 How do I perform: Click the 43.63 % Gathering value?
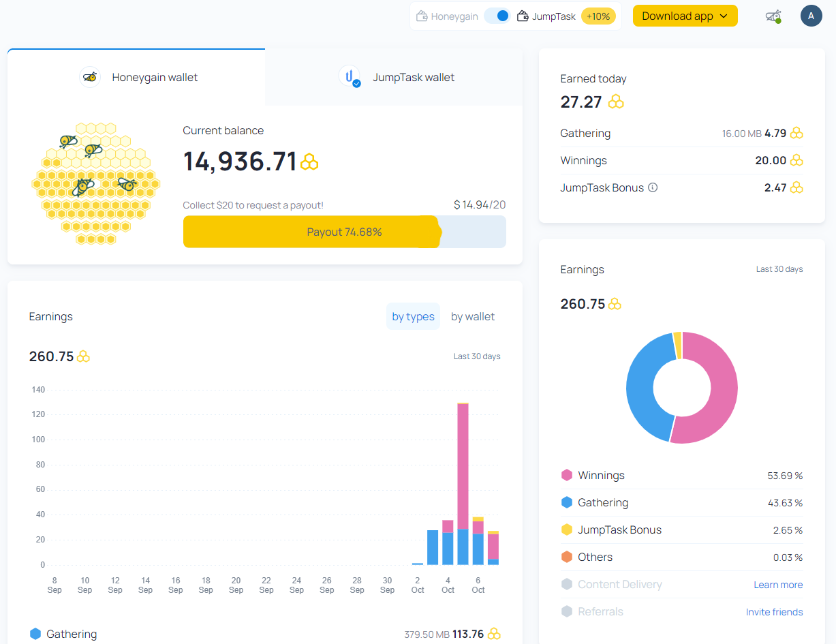[x=785, y=503]
